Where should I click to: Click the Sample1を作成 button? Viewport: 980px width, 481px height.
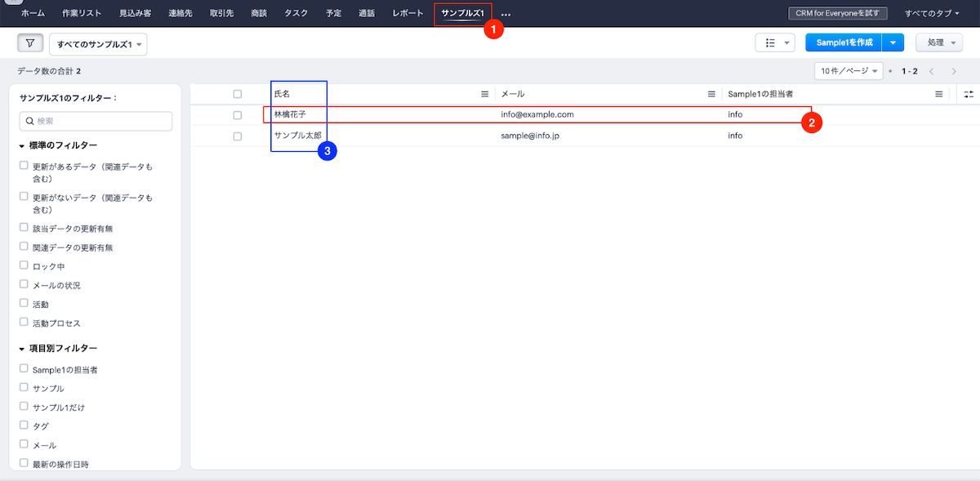coord(844,42)
